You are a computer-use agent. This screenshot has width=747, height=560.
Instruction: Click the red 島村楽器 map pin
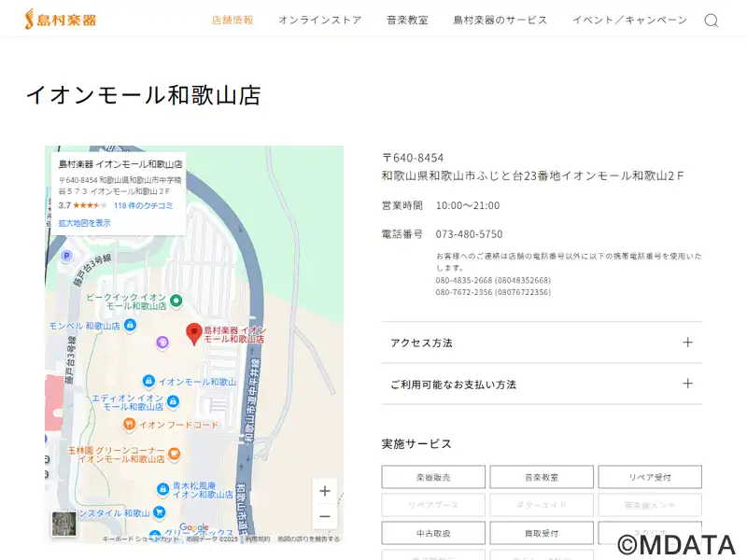194,333
